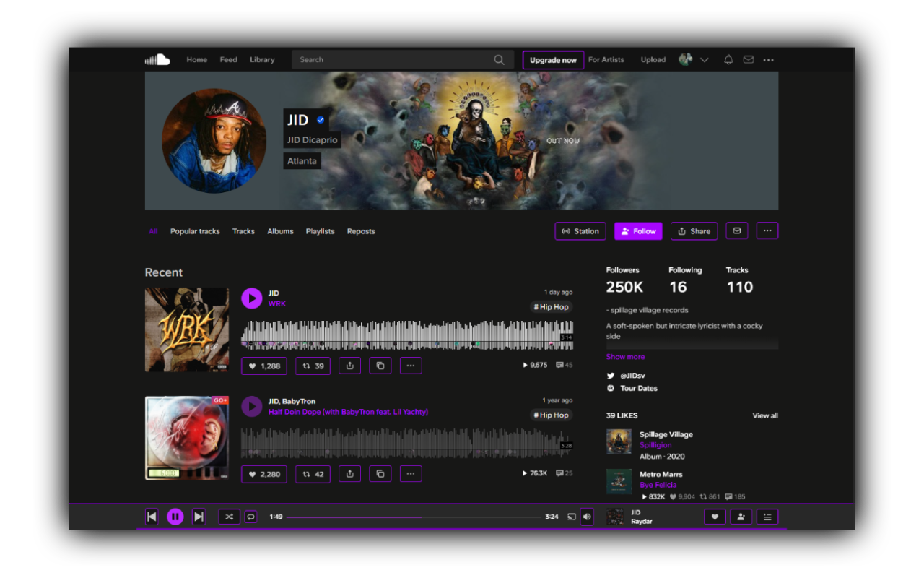View all of JID's likes
924x578 pixels.
(764, 415)
